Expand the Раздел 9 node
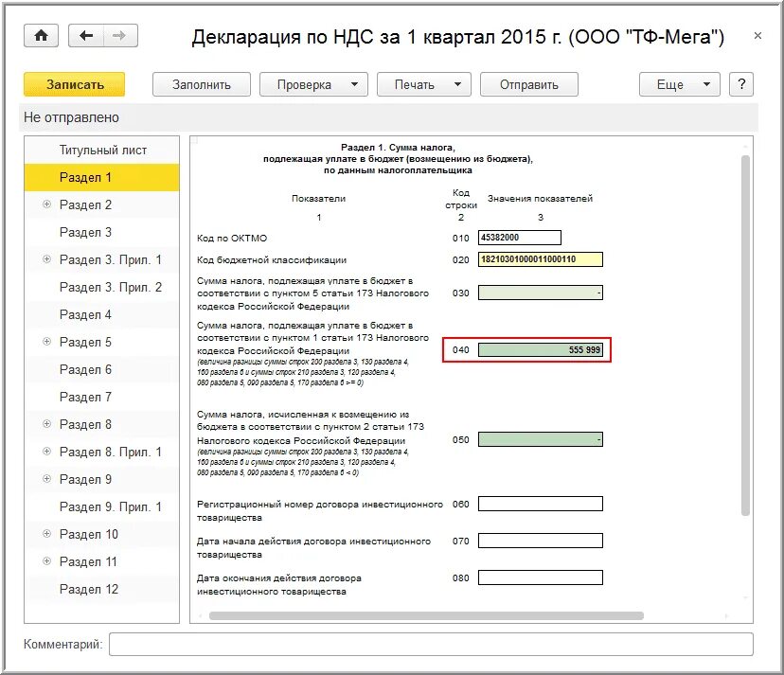This screenshot has width=784, height=675. coord(46,479)
